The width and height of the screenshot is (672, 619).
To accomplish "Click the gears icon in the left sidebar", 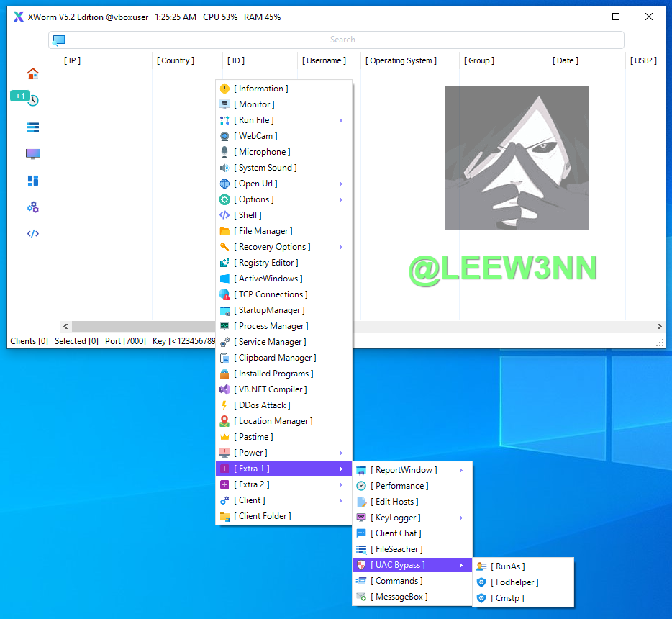I will (32, 207).
